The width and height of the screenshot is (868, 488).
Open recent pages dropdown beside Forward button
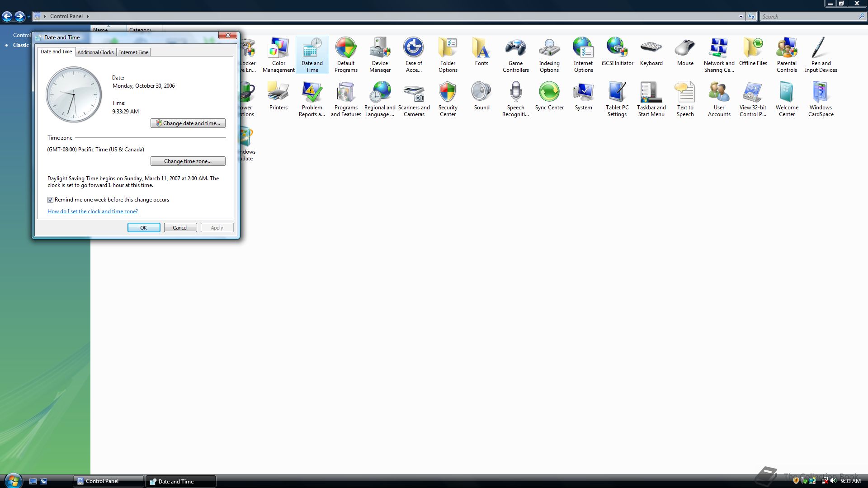pyautogui.click(x=28, y=17)
